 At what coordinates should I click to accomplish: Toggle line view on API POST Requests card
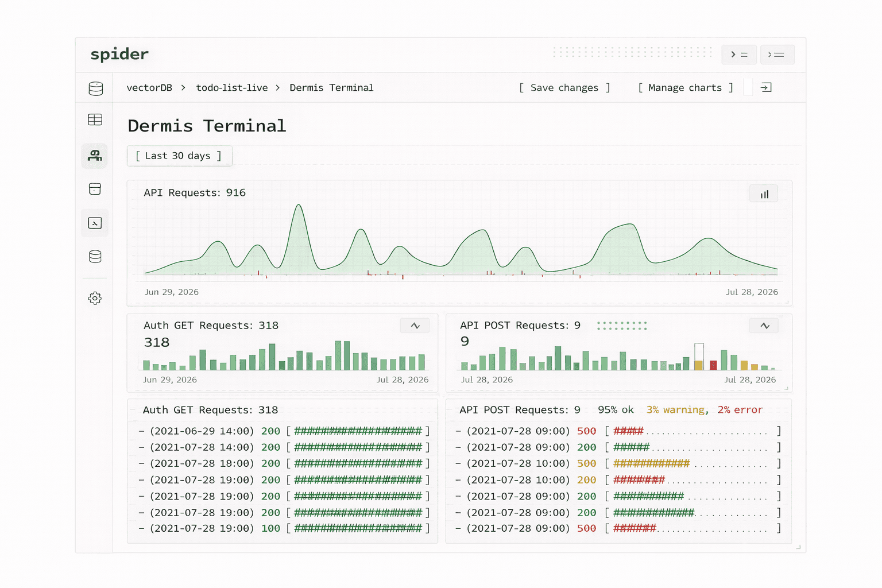coord(764,326)
